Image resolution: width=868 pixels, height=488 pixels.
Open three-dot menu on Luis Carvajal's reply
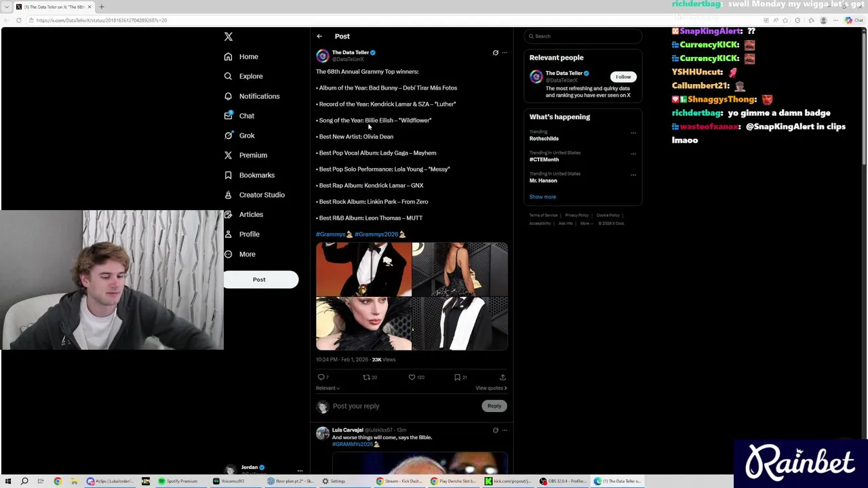pos(504,430)
